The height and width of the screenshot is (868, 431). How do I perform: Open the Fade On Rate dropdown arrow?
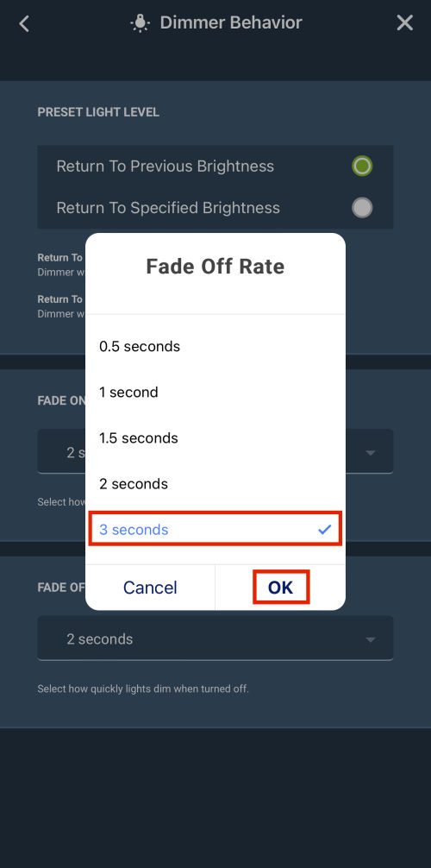(x=371, y=453)
